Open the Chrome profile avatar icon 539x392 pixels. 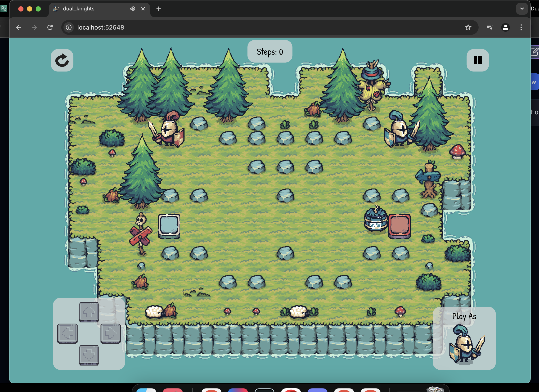click(505, 28)
